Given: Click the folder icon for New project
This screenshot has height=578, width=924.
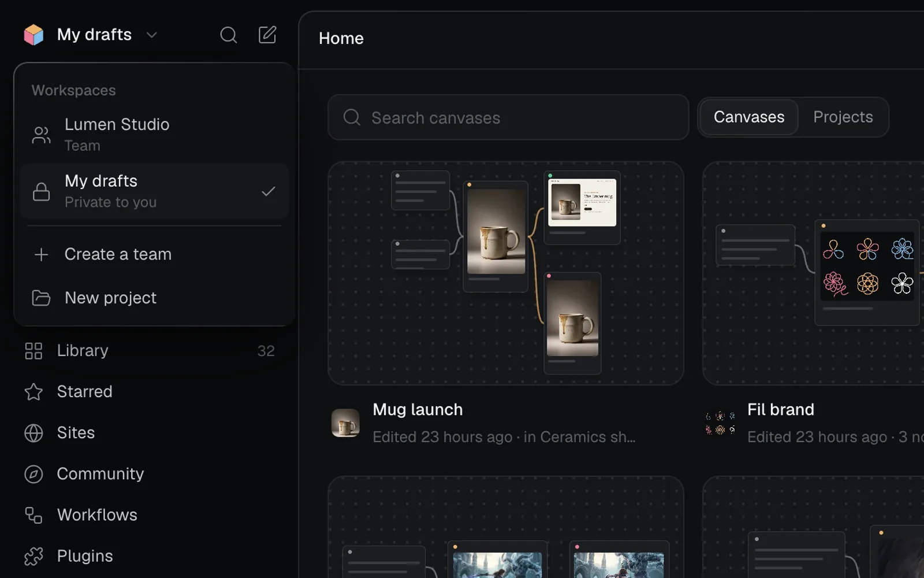Looking at the screenshot, I should click(42, 298).
